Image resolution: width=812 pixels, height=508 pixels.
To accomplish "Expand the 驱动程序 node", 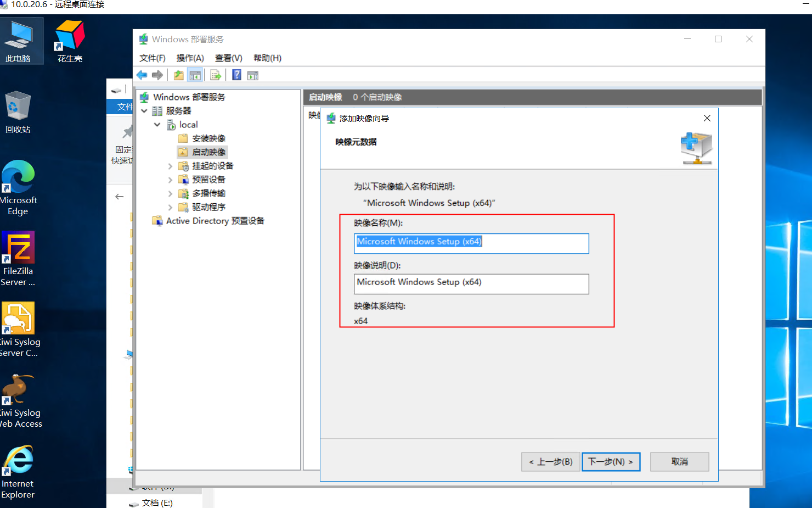I will (170, 207).
